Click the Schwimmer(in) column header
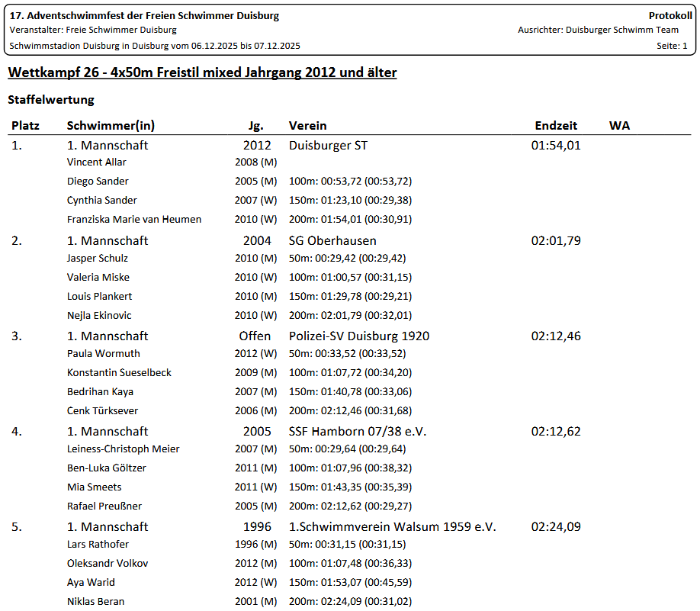The image size is (700, 611). pyautogui.click(x=111, y=126)
